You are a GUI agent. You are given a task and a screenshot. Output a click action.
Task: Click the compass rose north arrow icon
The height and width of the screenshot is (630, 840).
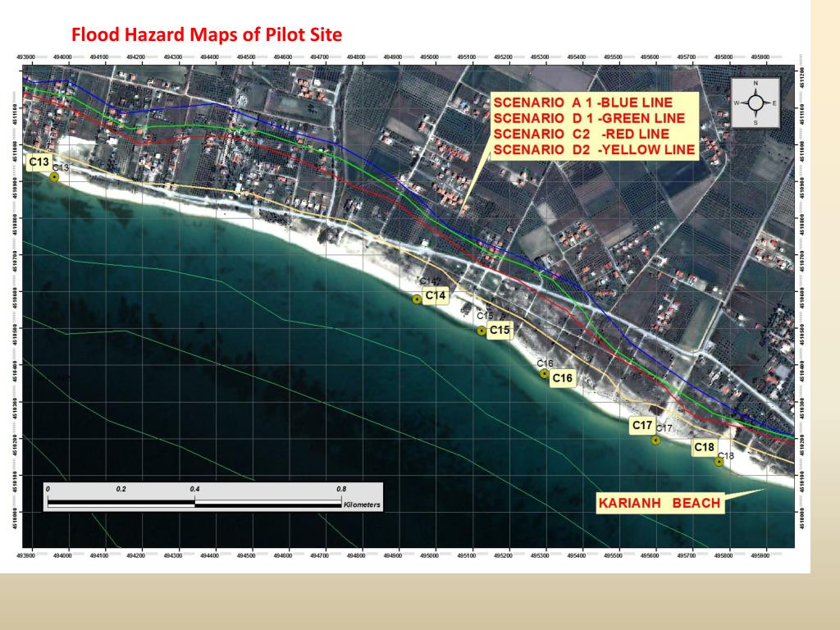point(755,102)
